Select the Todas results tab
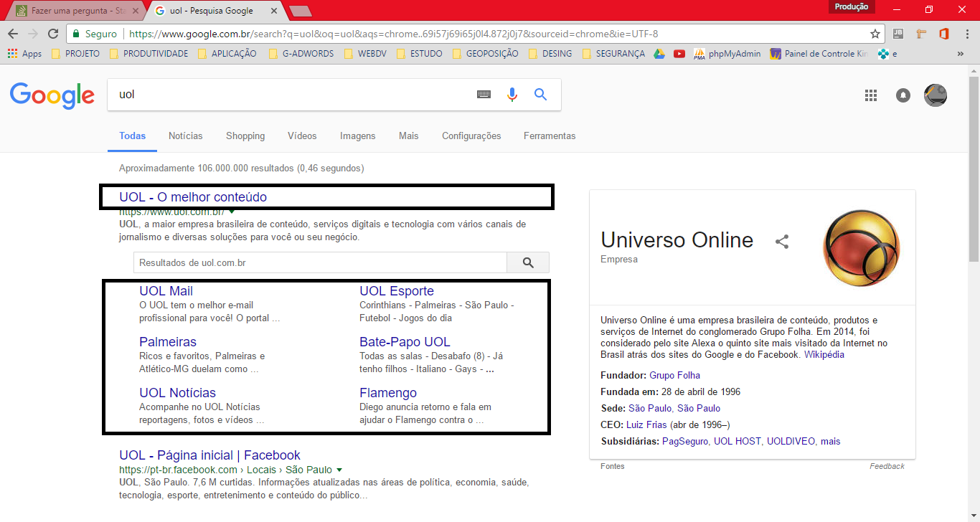Image resolution: width=980 pixels, height=522 pixels. [133, 136]
